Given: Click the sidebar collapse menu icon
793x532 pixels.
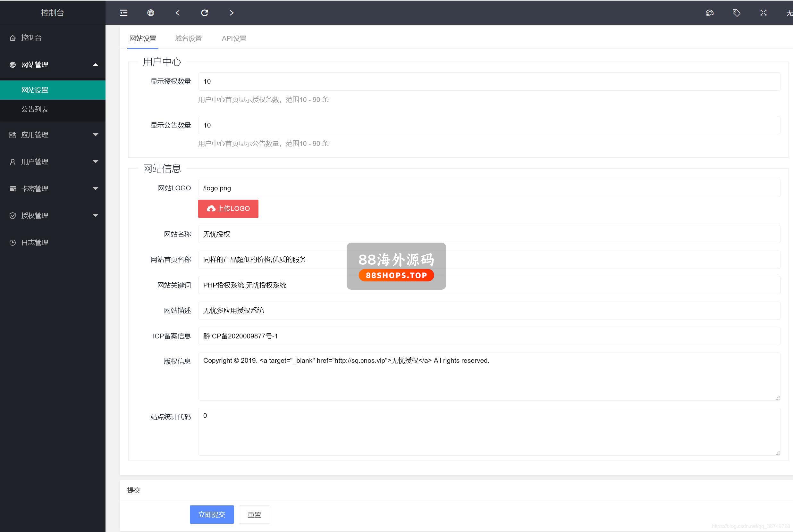Looking at the screenshot, I should coord(123,13).
